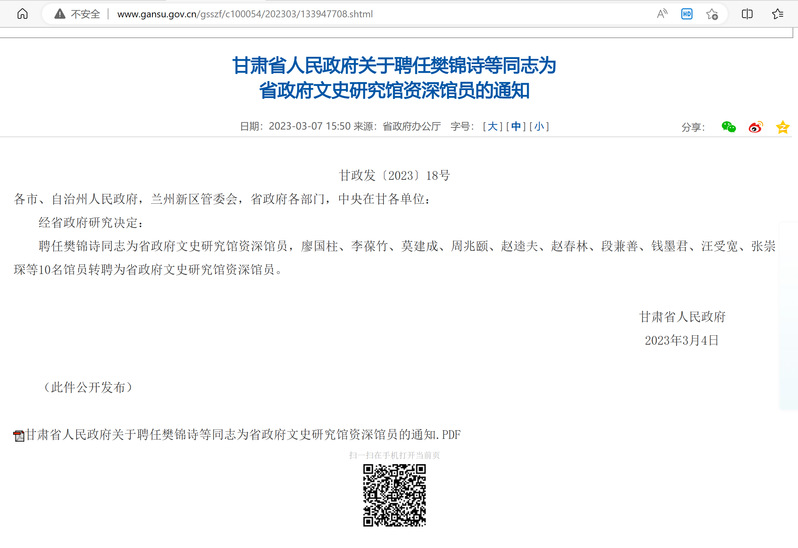Viewport: 798px width, 548px height.
Task: Share the notice via Weibo icon
Action: tap(755, 127)
